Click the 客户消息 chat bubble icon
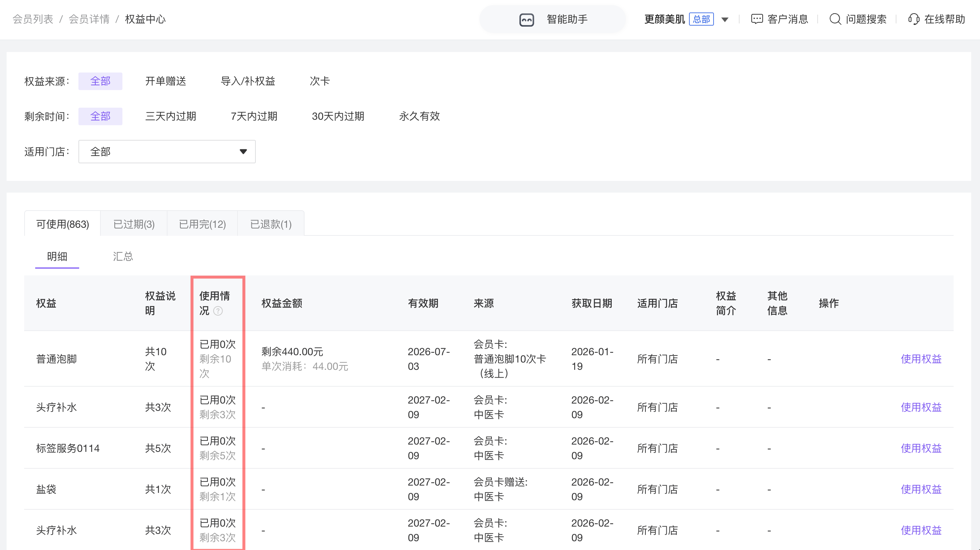 (x=756, y=19)
